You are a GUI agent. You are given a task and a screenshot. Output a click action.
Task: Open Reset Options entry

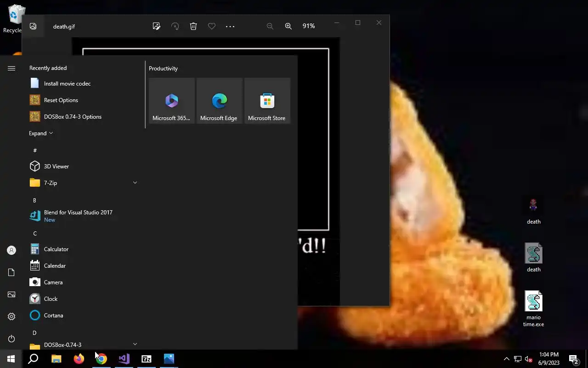[85, 100]
